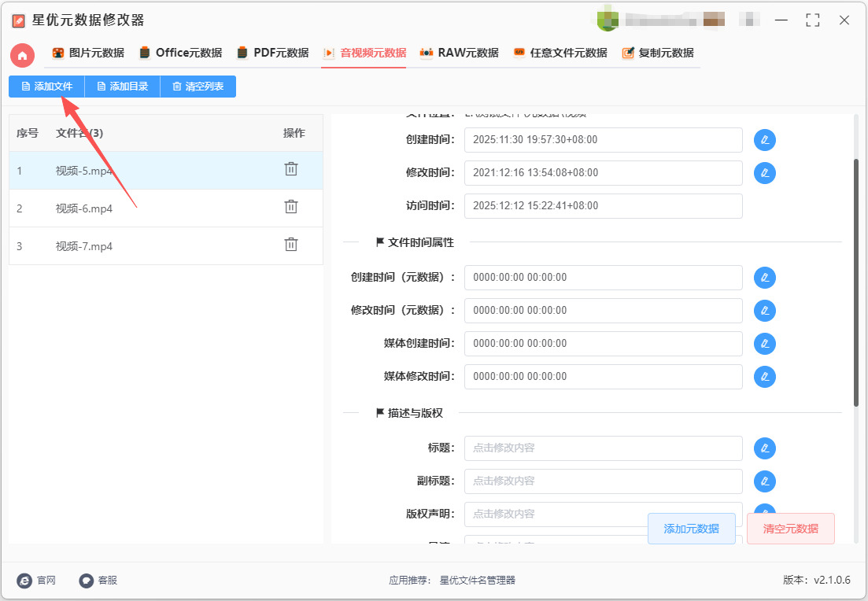Click 媒体创建时间 input field

tap(604, 344)
